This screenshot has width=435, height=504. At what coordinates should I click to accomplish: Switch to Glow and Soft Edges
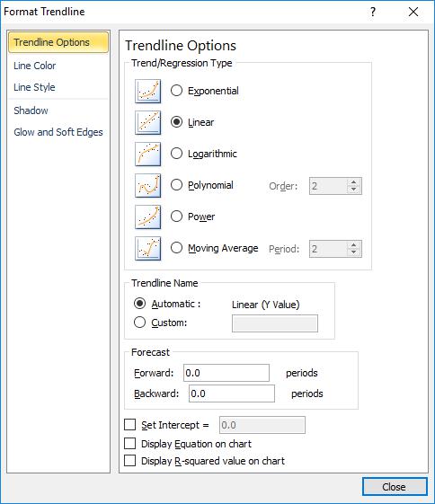click(58, 132)
